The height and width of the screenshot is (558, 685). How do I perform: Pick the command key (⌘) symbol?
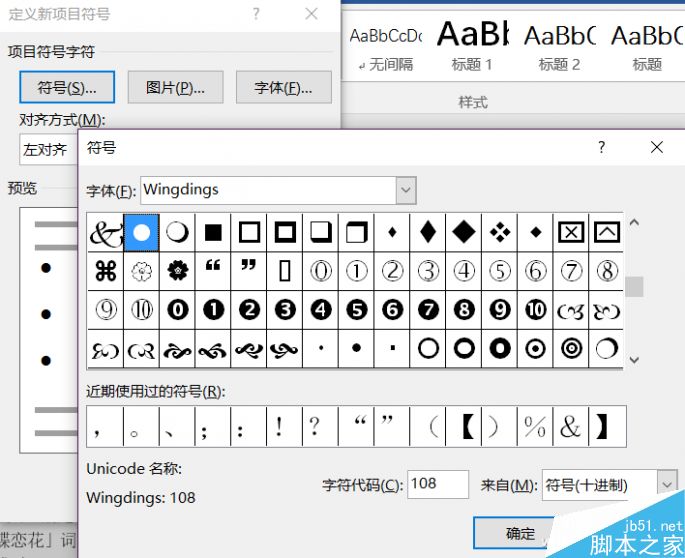(x=105, y=270)
